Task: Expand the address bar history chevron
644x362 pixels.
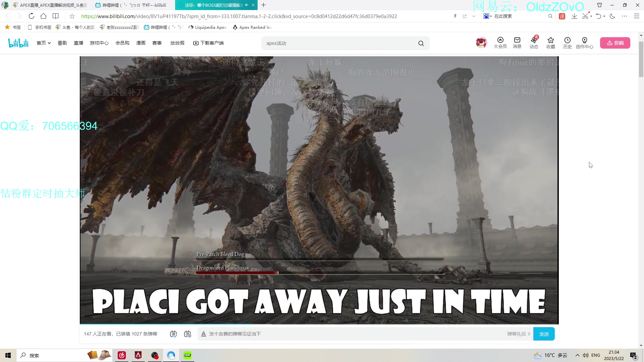Action: pos(474,16)
